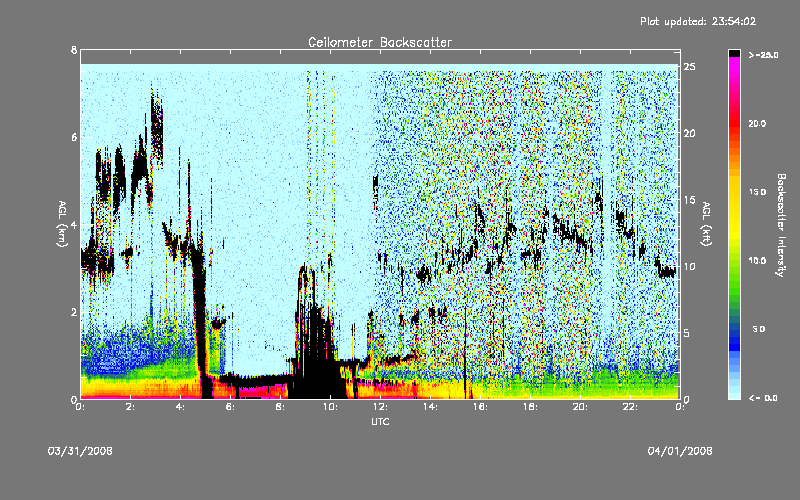Click the left y-axis tick label 4
Image resolution: width=800 pixels, height=500 pixels.
pos(74,224)
